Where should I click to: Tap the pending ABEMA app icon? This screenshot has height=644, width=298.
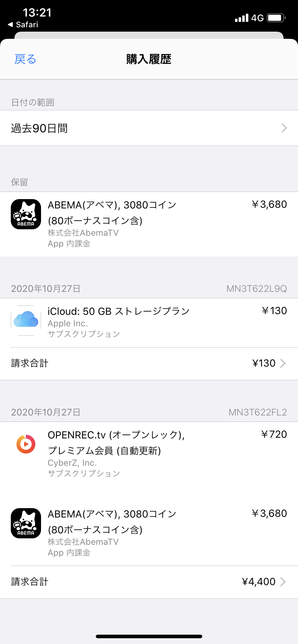pos(26,214)
